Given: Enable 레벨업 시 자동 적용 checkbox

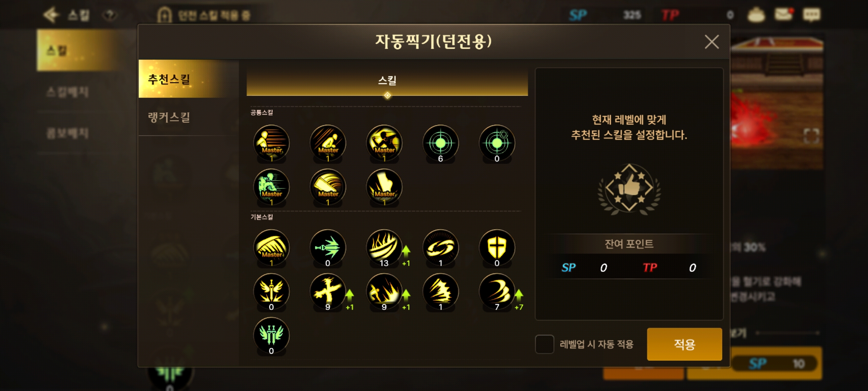Looking at the screenshot, I should (544, 344).
